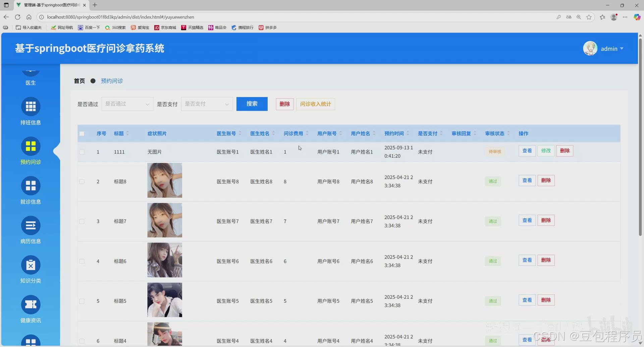This screenshot has height=347, width=644.
Task: Click 查看 for row 标题8
Action: (527, 181)
